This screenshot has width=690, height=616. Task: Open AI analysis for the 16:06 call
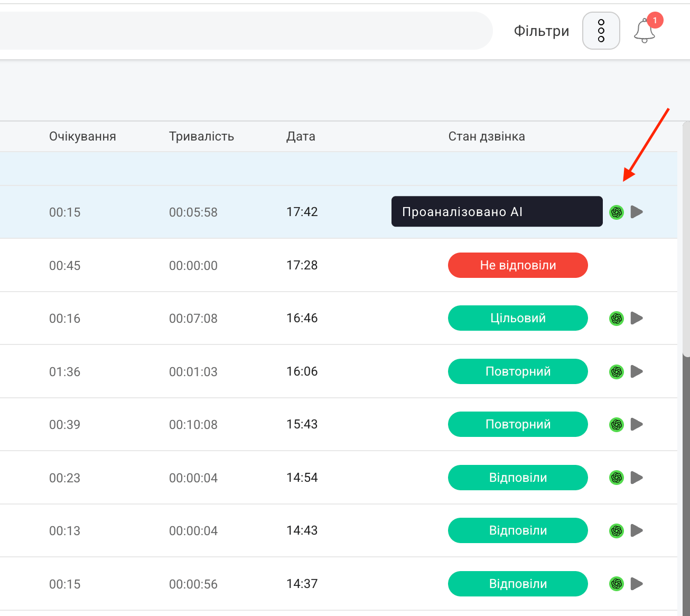(617, 372)
